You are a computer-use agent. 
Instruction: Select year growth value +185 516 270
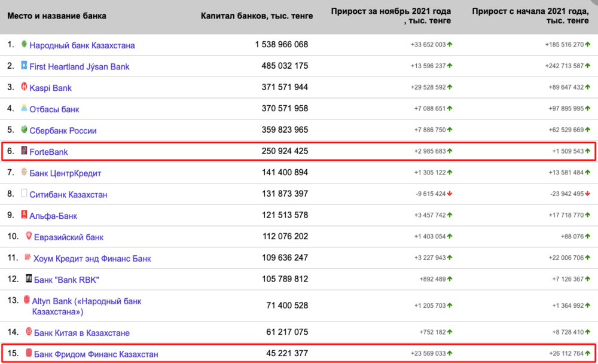[565, 45]
